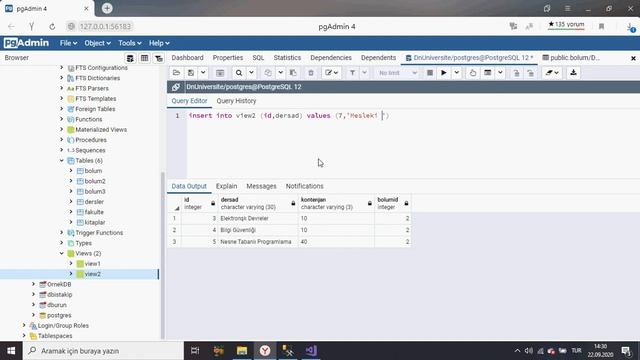Switch to the Dependencies tab

[331, 58]
